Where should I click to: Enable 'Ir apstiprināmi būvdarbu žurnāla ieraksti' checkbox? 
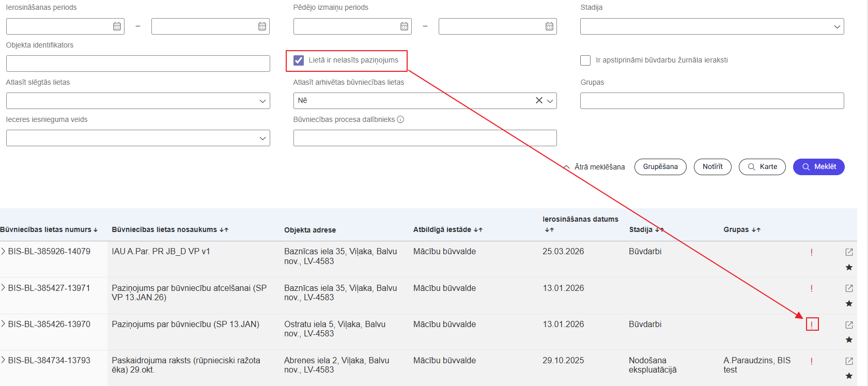(585, 60)
